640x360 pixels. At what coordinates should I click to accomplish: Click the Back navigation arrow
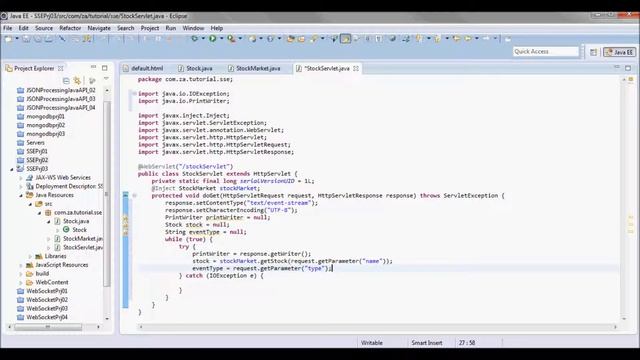pyautogui.click(x=468, y=39)
